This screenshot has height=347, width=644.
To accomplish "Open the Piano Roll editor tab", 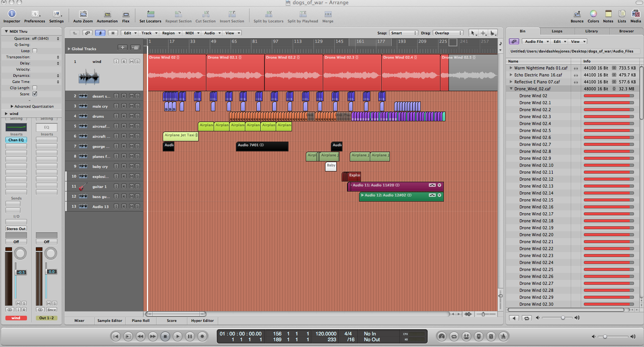I will [140, 321].
